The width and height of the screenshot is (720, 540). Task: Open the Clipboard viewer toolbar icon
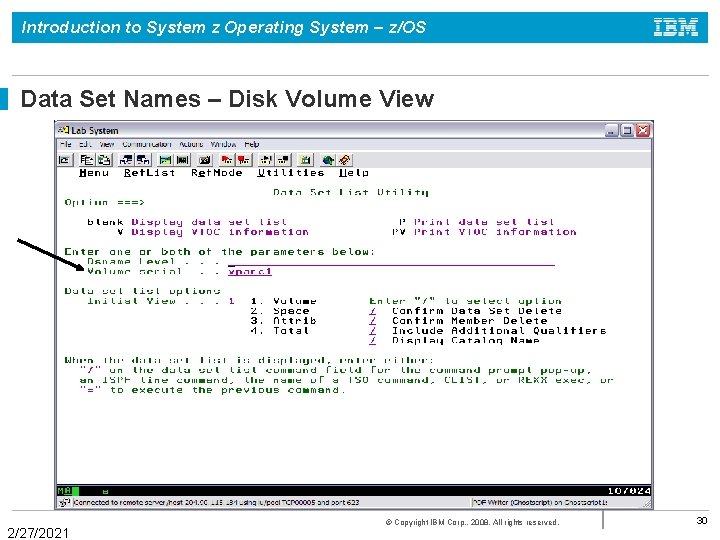(305, 160)
